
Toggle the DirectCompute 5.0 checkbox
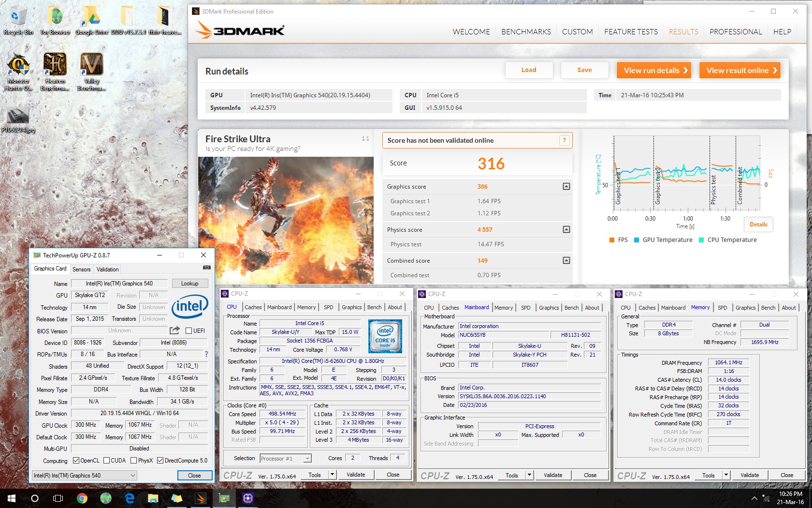pyautogui.click(x=160, y=461)
